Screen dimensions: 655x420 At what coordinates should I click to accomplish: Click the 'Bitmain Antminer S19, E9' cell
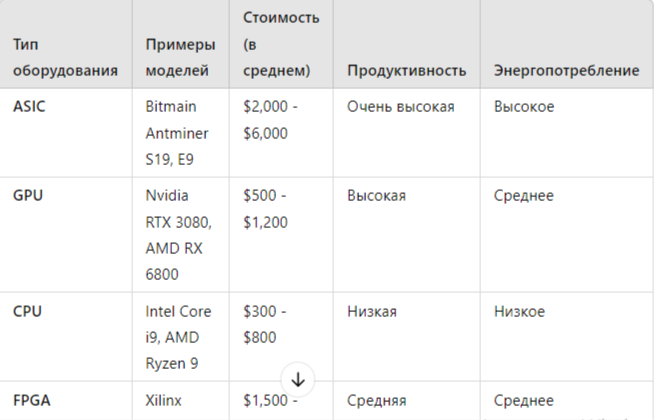[181, 133]
